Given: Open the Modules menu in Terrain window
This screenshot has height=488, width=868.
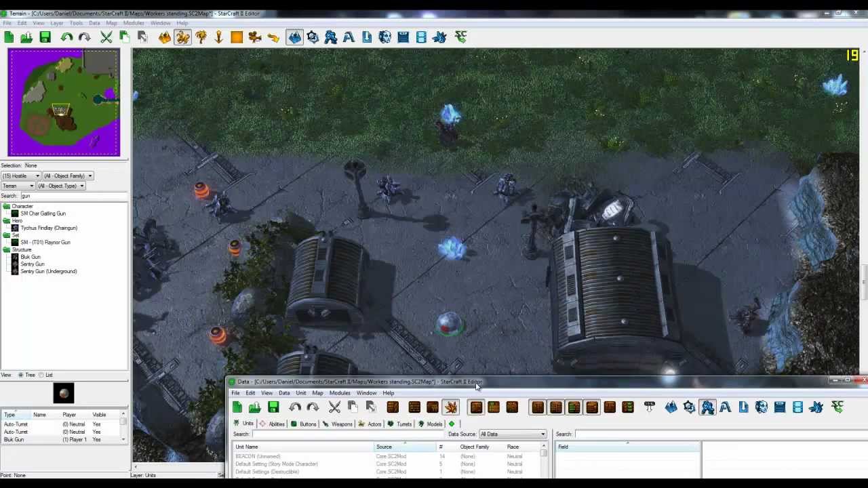Looking at the screenshot, I should pos(134,23).
